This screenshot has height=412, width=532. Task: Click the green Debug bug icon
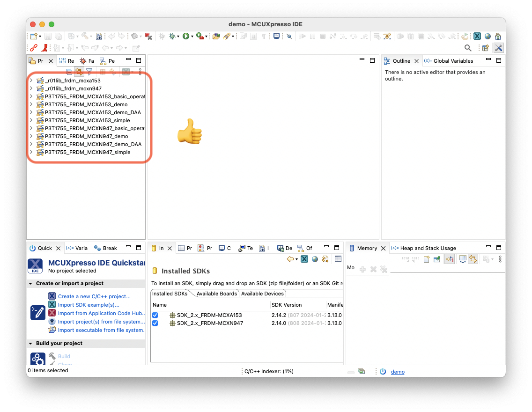(x=172, y=36)
